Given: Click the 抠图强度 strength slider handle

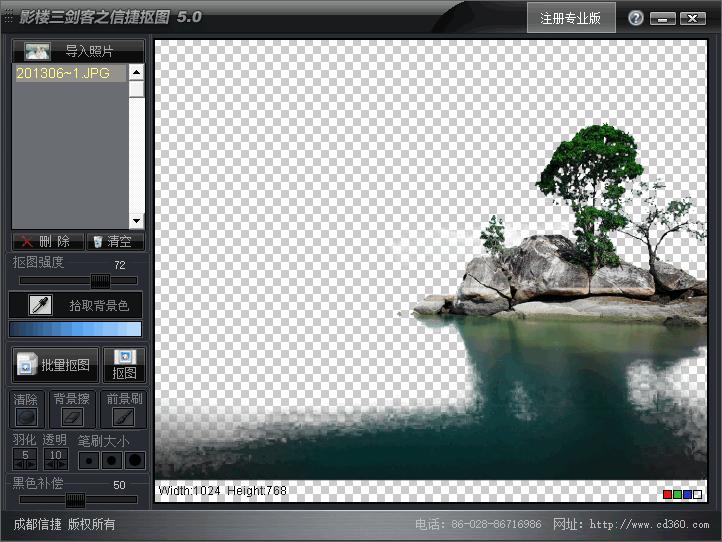Looking at the screenshot, I should tap(100, 280).
